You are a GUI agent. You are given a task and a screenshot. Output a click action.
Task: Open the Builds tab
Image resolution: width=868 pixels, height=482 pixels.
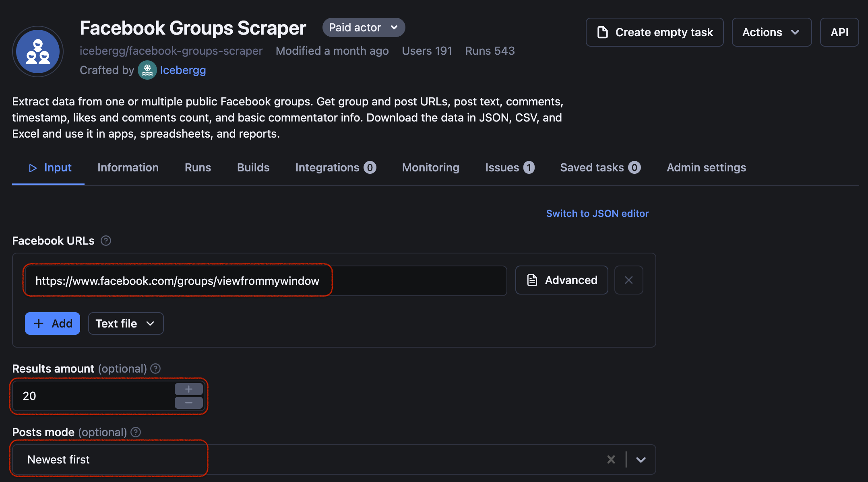point(253,167)
